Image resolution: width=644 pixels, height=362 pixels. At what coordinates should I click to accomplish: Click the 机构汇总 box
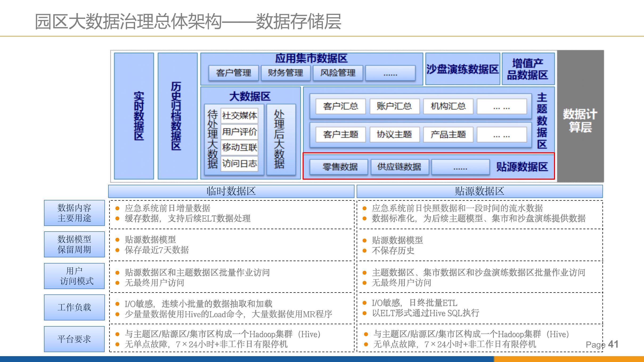[x=448, y=106]
